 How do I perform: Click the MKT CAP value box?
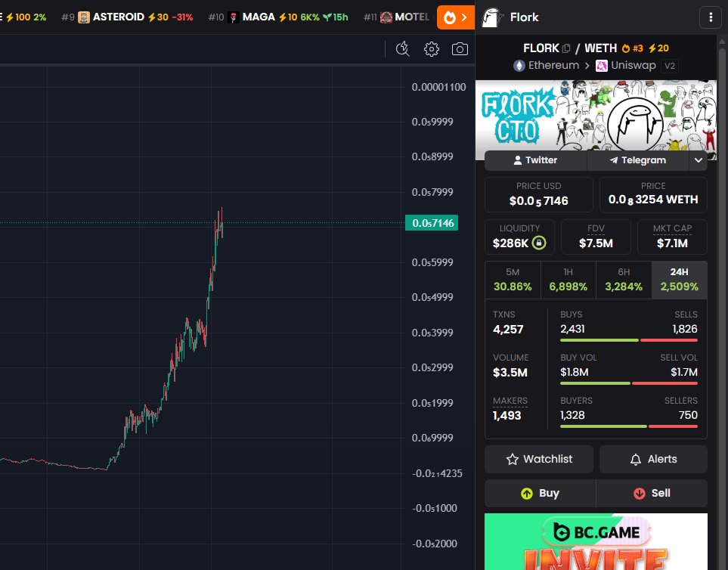pos(672,237)
